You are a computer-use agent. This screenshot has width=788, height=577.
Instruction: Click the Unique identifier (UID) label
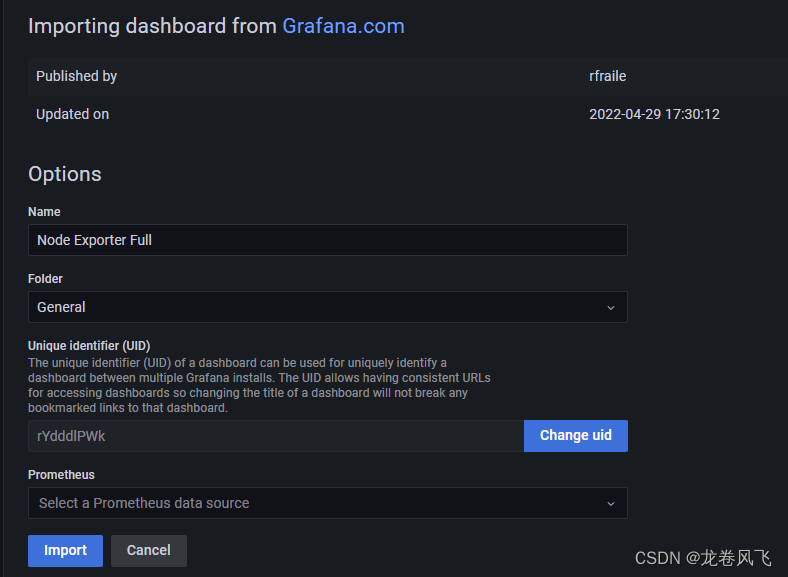pyautogui.click(x=89, y=346)
